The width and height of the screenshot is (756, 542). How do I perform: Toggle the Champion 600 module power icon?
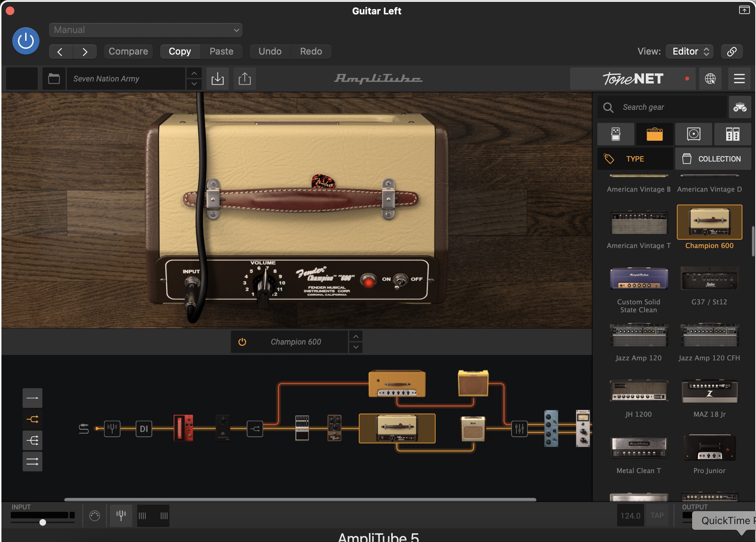point(242,342)
